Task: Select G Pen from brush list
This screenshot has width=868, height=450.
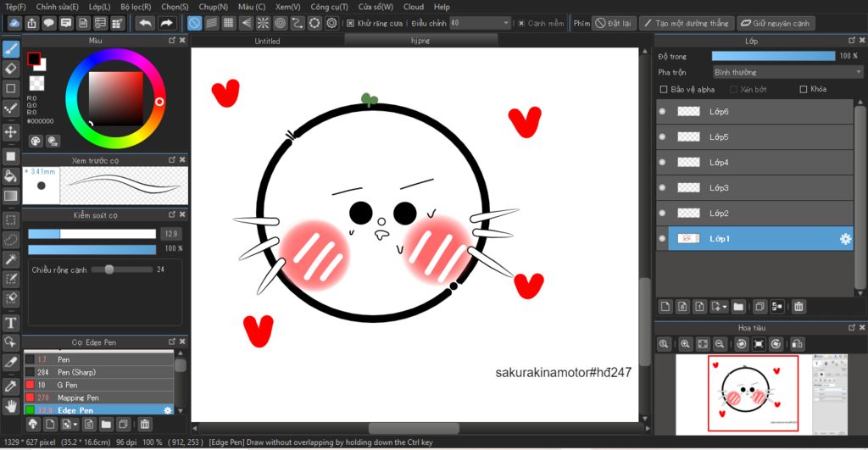Action: coord(98,386)
